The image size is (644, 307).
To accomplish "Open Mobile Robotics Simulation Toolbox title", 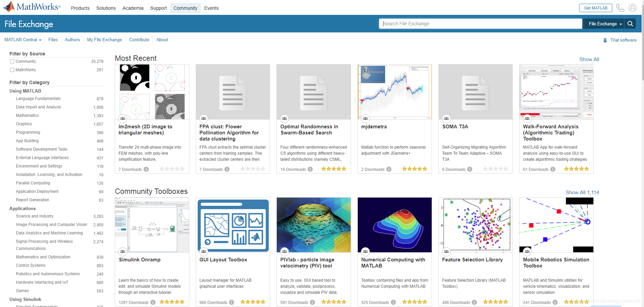I will click(x=556, y=263).
